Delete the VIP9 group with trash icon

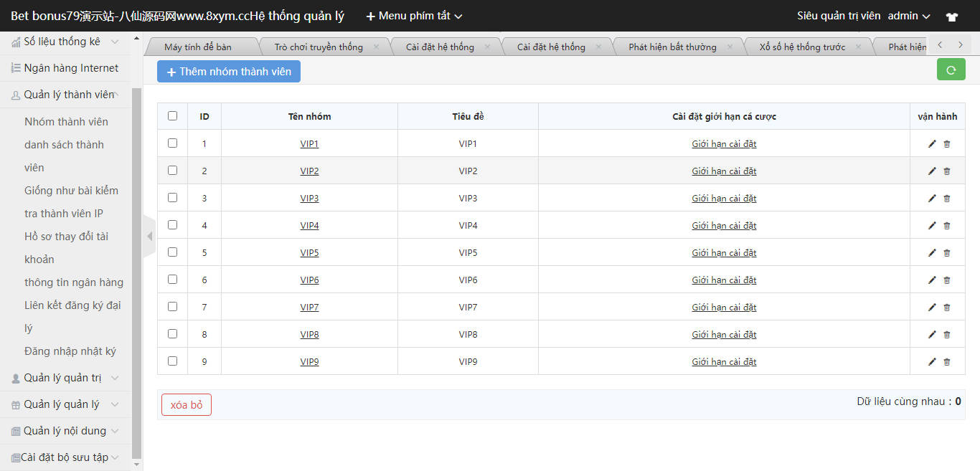(x=946, y=362)
